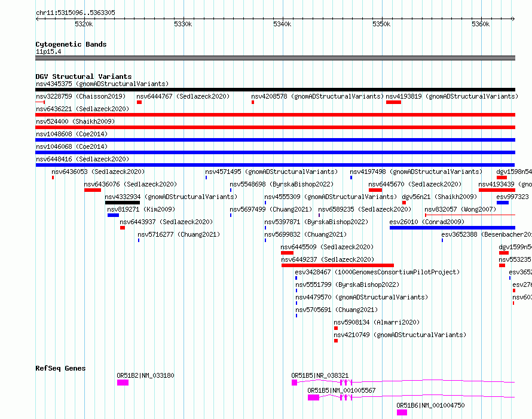Open the nsv6443937 (Sedlazeck2020) label
532x419 pixels.
(166, 222)
